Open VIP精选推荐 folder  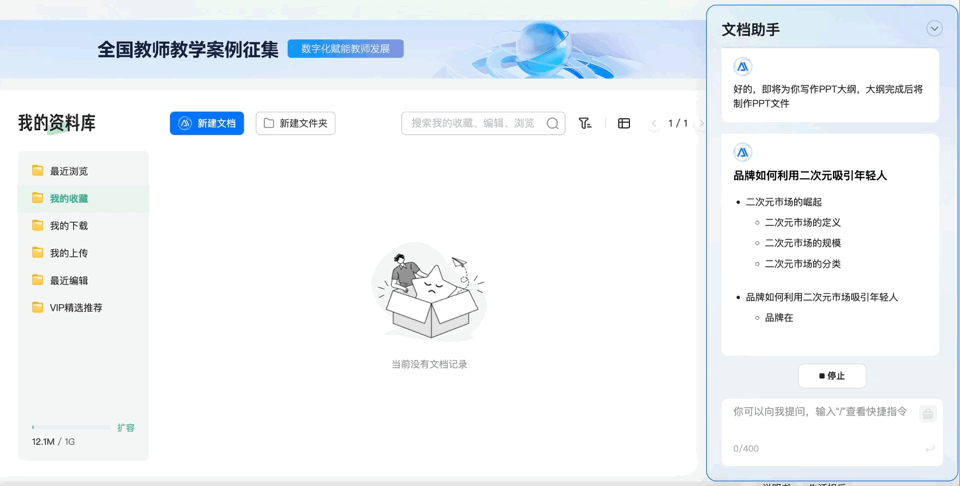pos(83,307)
